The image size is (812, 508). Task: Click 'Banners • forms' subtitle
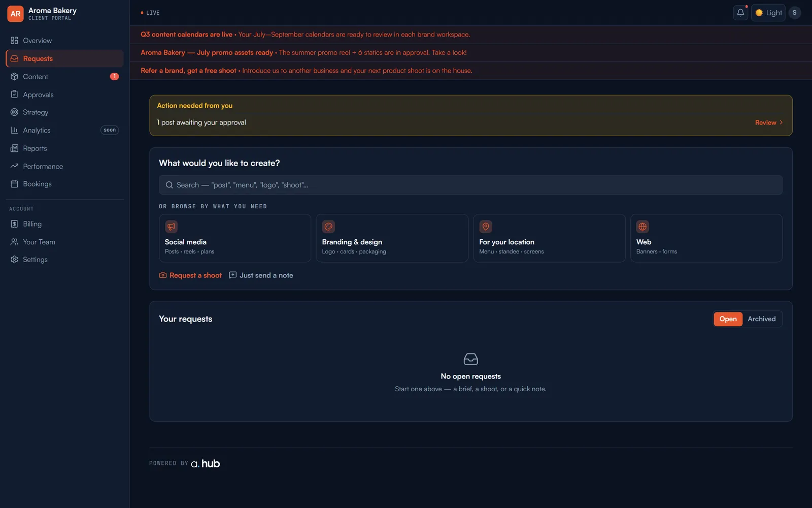(656, 251)
